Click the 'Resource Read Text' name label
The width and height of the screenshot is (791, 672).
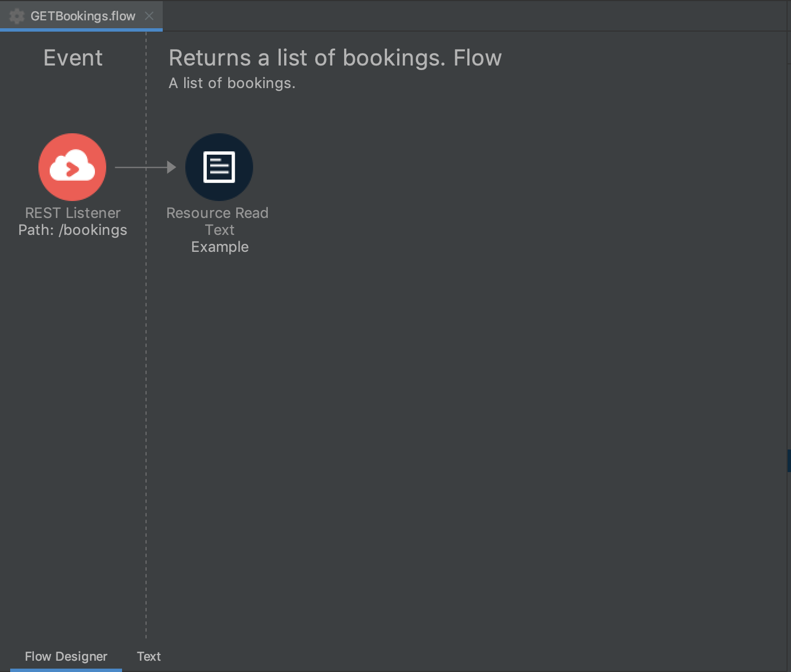pyautogui.click(x=218, y=221)
